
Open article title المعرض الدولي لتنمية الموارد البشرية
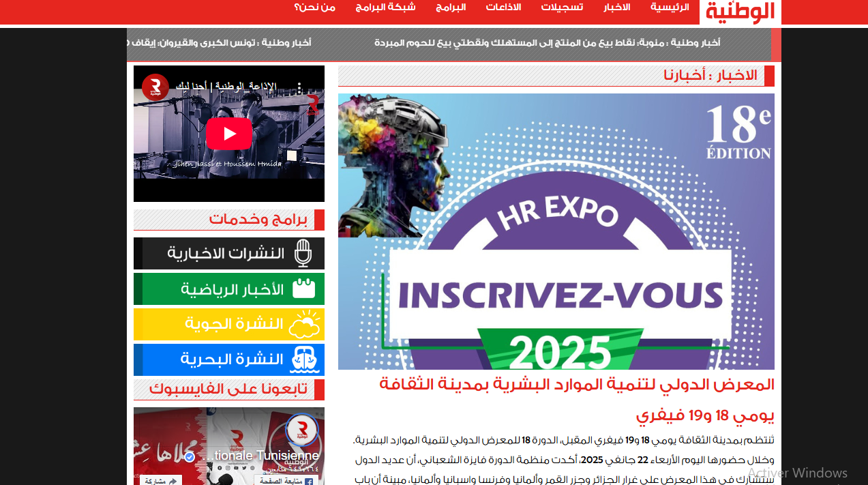click(x=577, y=385)
